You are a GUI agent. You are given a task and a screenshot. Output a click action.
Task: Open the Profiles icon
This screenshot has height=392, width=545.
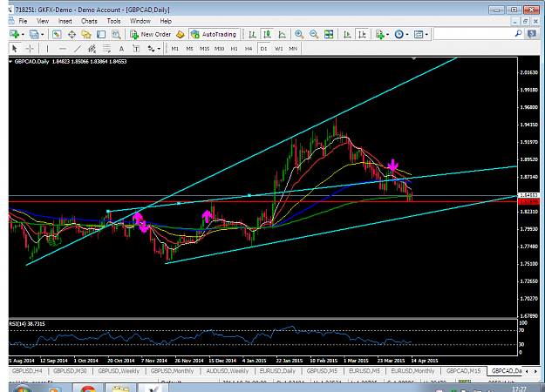(34, 34)
